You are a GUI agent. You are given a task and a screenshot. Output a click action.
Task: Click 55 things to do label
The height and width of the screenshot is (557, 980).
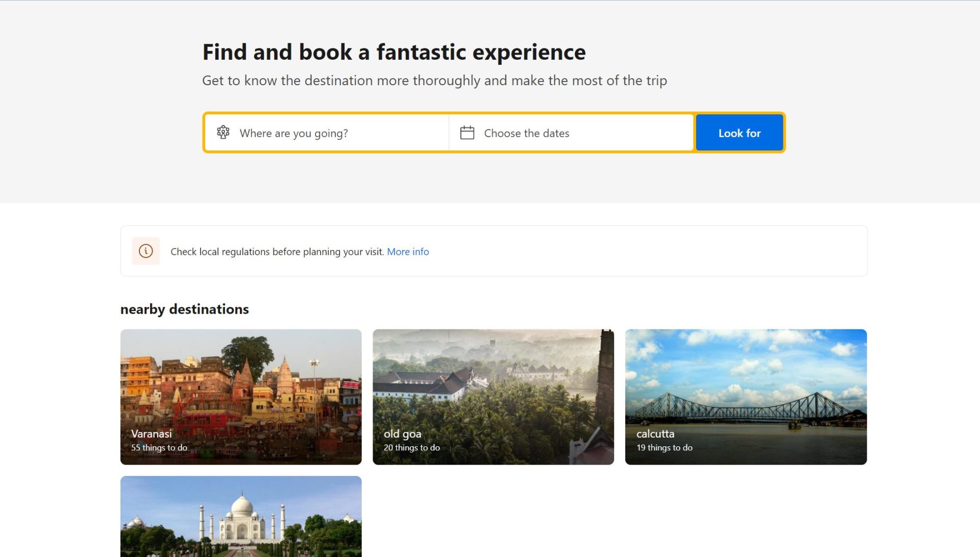click(159, 447)
